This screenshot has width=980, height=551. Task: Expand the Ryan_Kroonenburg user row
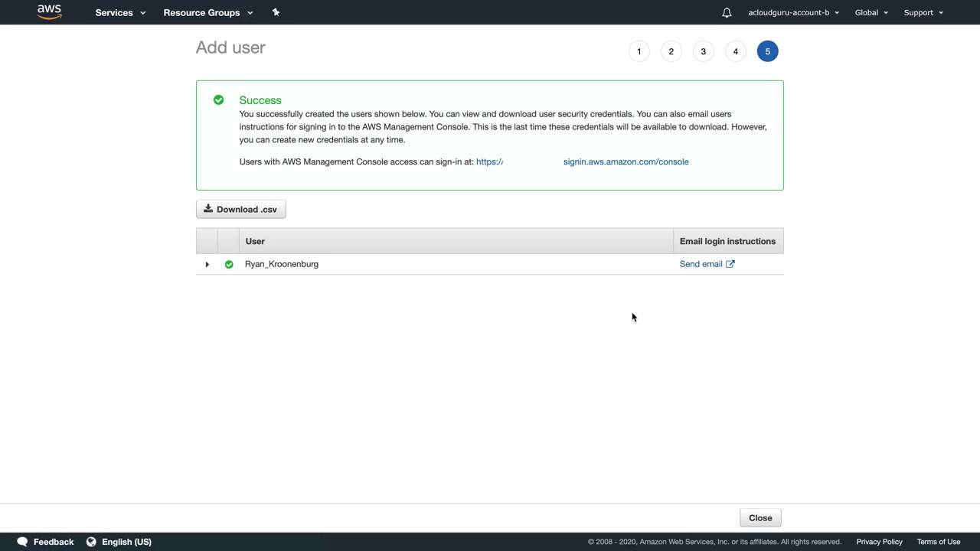207,264
